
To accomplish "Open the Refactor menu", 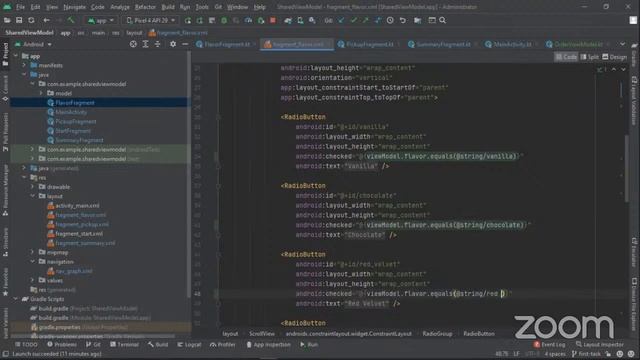I will point(145,7).
